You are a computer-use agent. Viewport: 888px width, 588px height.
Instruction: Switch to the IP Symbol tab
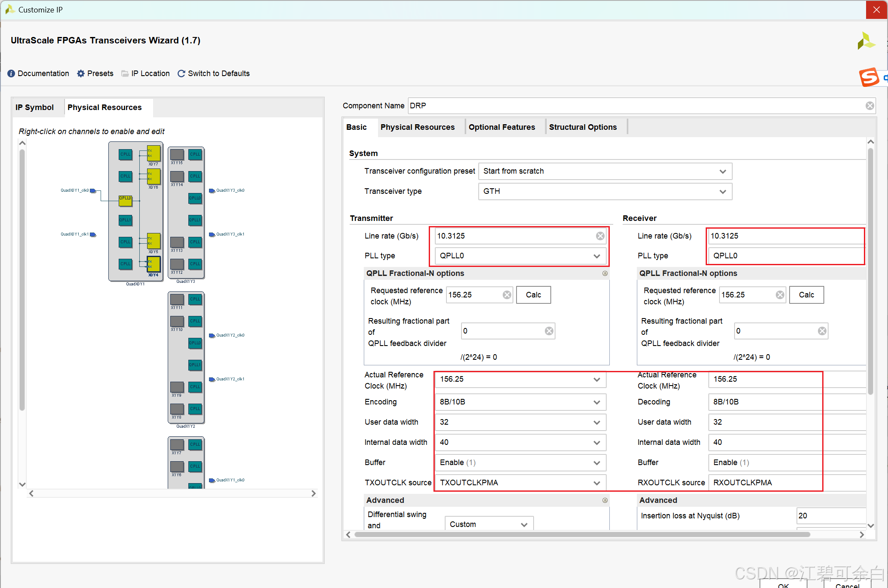[34, 107]
